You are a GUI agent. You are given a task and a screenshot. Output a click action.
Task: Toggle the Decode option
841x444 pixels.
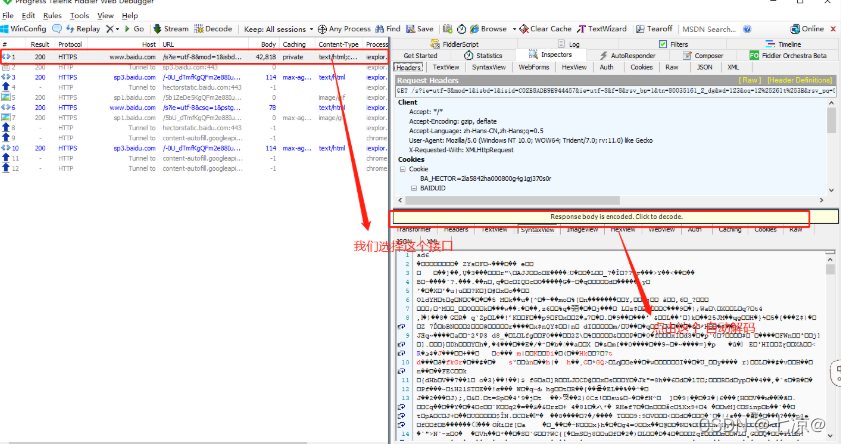[213, 29]
